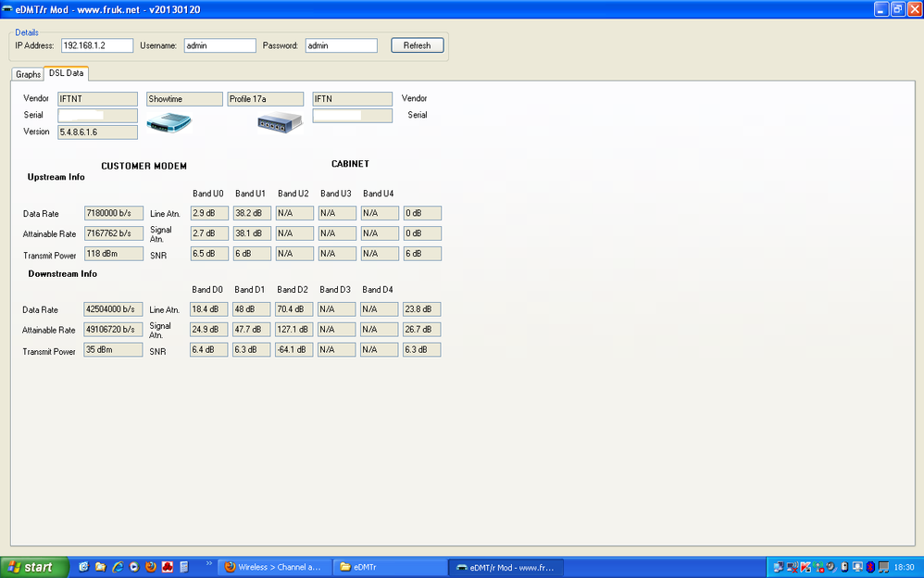
Task: Click the network adapter icon beside the clock
Action: 883,568
